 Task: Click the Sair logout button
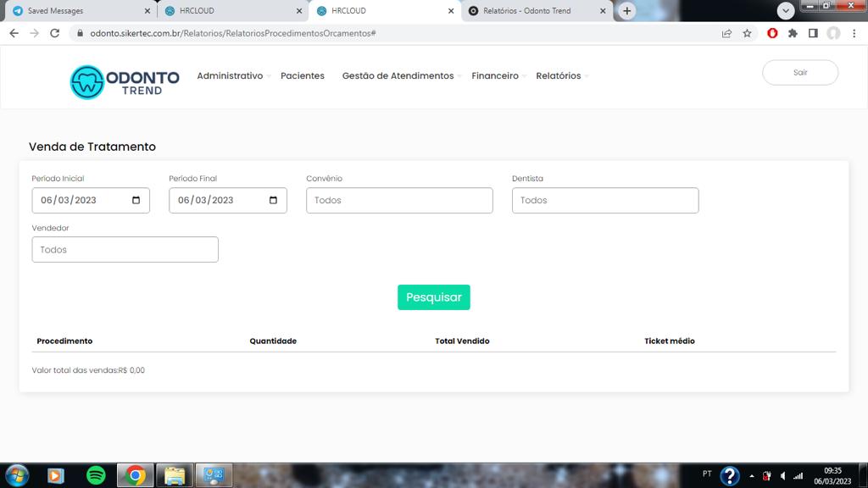(x=800, y=73)
